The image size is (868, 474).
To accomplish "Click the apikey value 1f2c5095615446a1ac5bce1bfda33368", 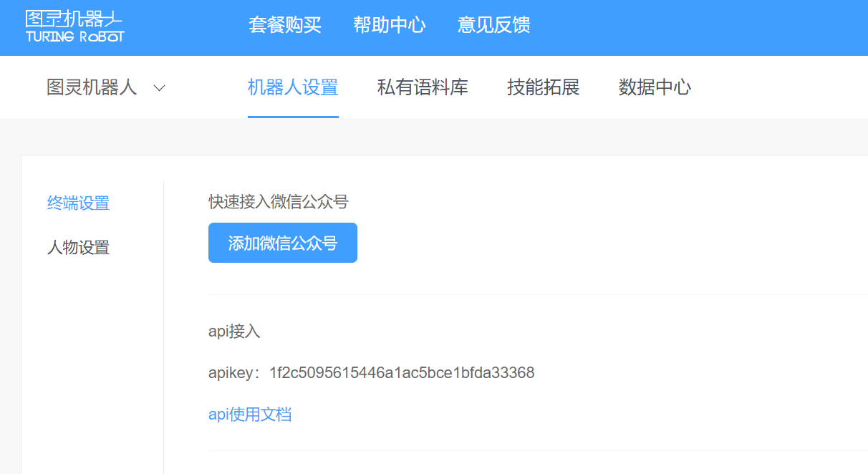I will coord(402,372).
